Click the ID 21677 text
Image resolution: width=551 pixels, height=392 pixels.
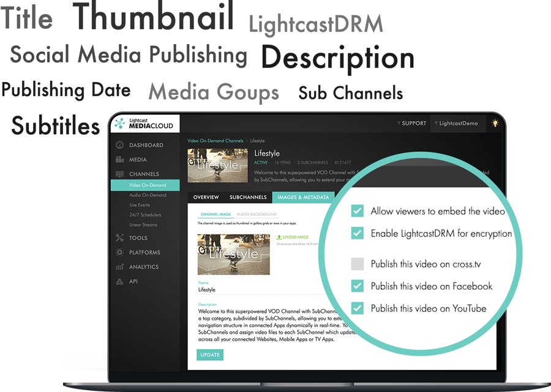click(343, 162)
